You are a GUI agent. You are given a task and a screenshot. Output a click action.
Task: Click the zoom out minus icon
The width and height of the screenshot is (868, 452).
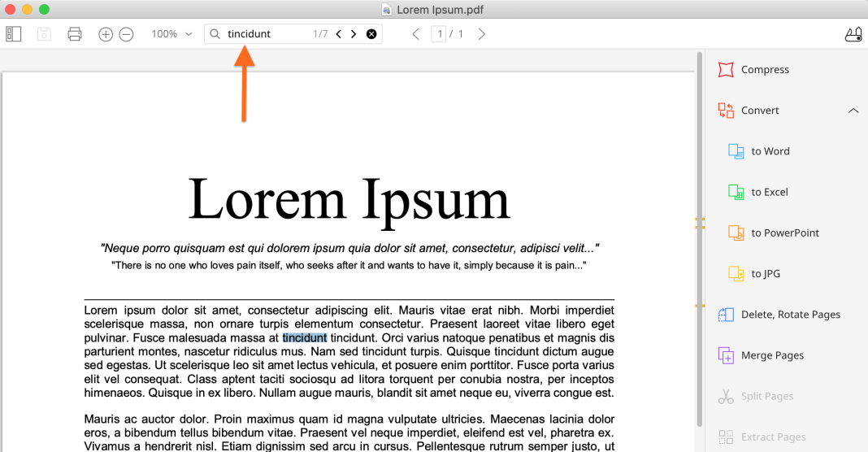click(126, 34)
